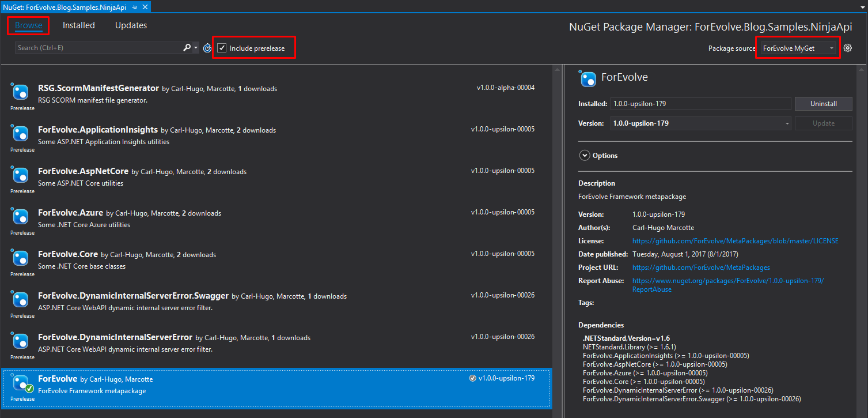Refresh the package list
The width and height of the screenshot is (868, 418).
click(208, 48)
